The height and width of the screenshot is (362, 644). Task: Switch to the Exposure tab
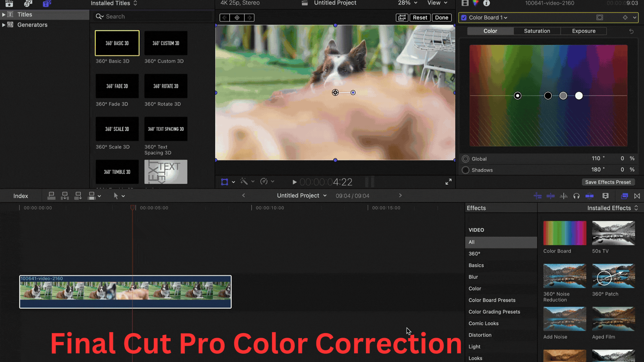pos(584,31)
